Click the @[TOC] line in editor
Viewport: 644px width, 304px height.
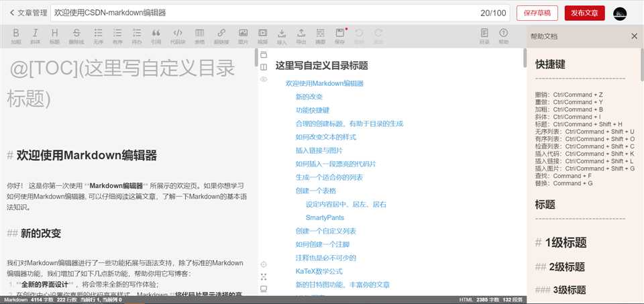(x=121, y=83)
